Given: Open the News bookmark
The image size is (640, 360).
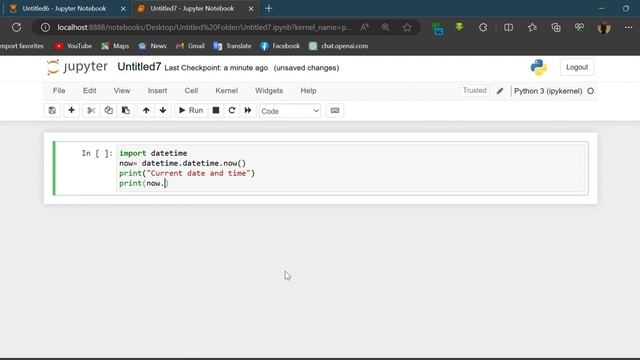Looking at the screenshot, I should pos(152,46).
